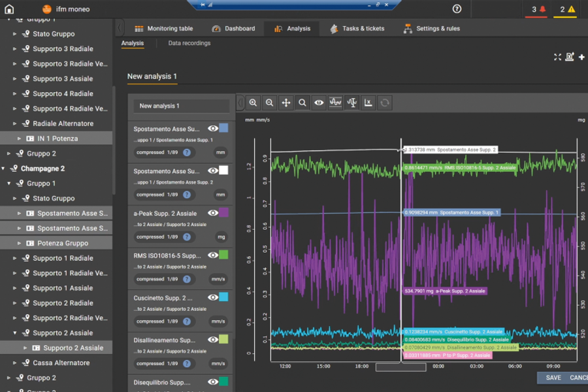
Task: Change green color swatch of RMS ISO10816-5
Action: pyautogui.click(x=223, y=255)
